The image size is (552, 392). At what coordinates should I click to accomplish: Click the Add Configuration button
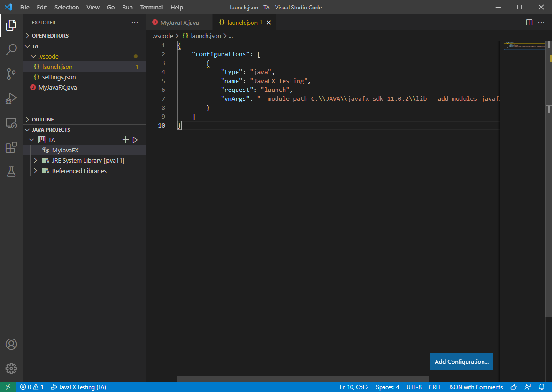(x=461, y=362)
